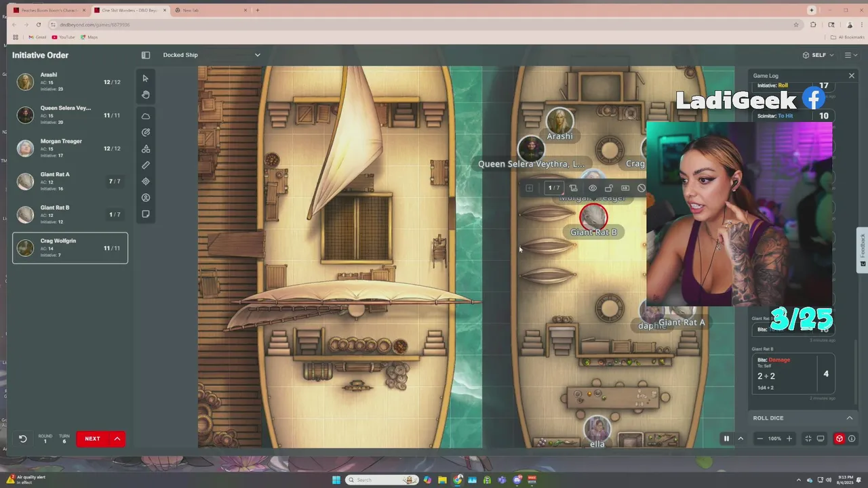Zoom out with the minus button
This screenshot has height=488, width=868.
click(759, 439)
